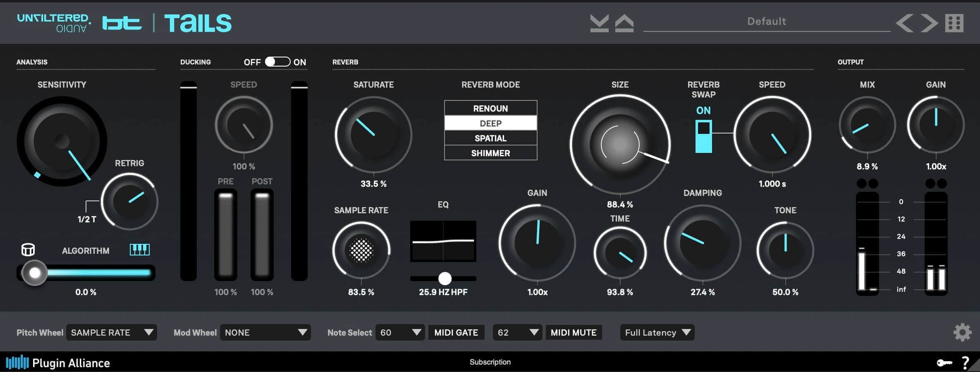Click the Algorithm slider handle
This screenshot has width=980, height=372.
click(35, 273)
